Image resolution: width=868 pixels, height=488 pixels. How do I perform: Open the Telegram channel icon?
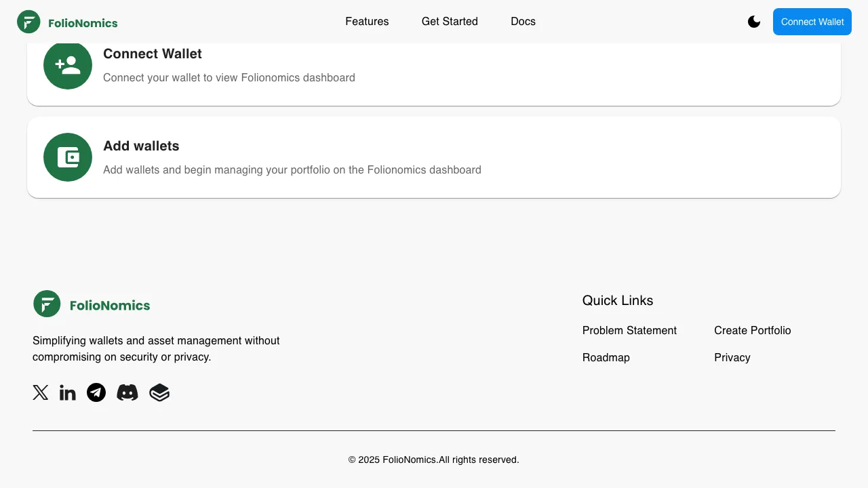click(x=96, y=392)
